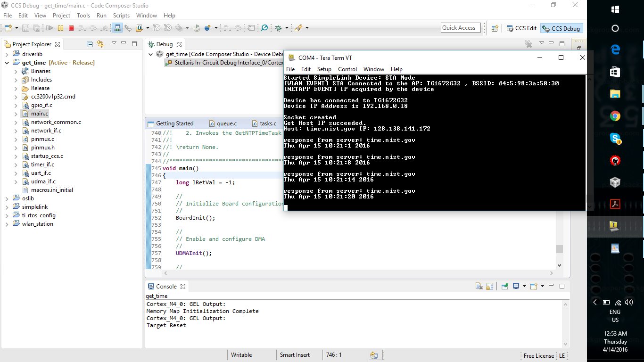Image resolution: width=644 pixels, height=362 pixels.
Task: Switch to the CCS Edit perspective
Action: (x=521, y=28)
